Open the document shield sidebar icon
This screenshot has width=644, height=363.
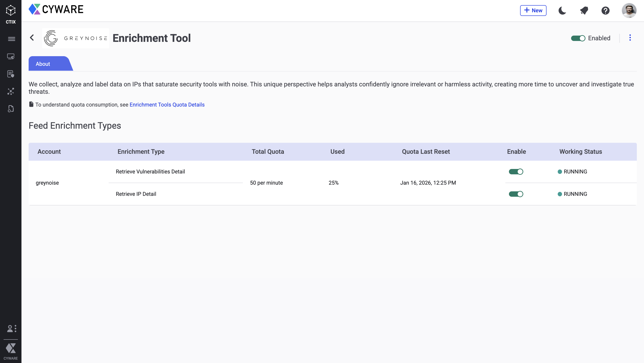tap(11, 74)
